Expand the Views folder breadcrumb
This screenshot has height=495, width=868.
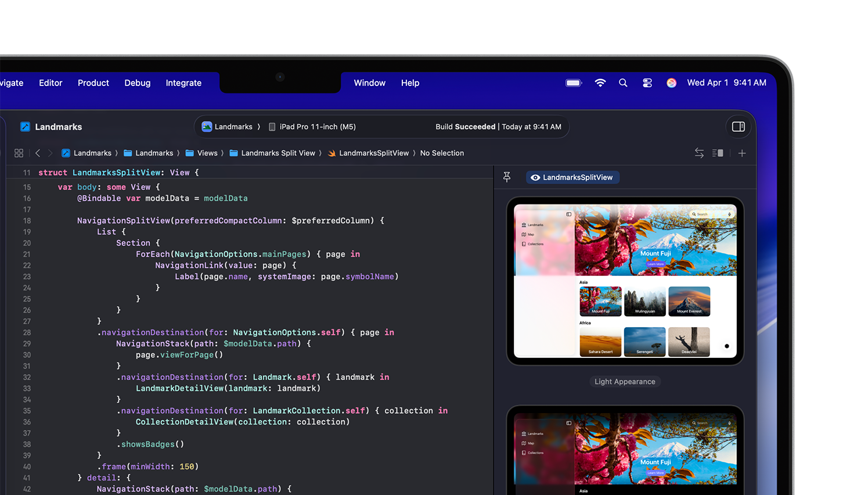(x=201, y=153)
